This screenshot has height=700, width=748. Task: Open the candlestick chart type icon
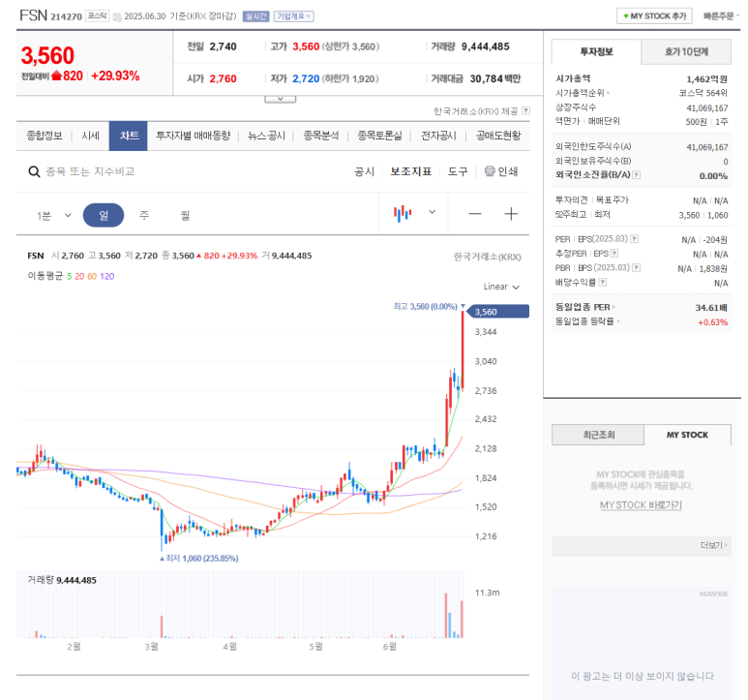(x=403, y=213)
